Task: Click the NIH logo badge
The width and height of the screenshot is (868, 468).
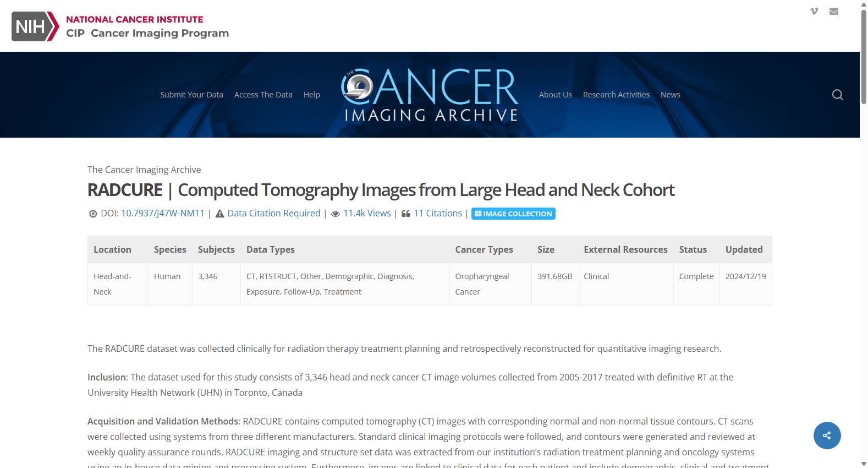Action: pyautogui.click(x=35, y=26)
